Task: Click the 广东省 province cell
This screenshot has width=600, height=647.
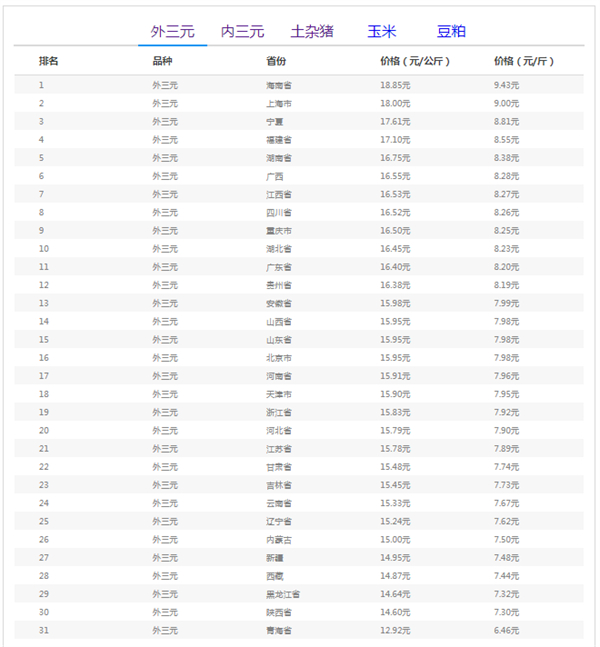Action: [x=279, y=267]
